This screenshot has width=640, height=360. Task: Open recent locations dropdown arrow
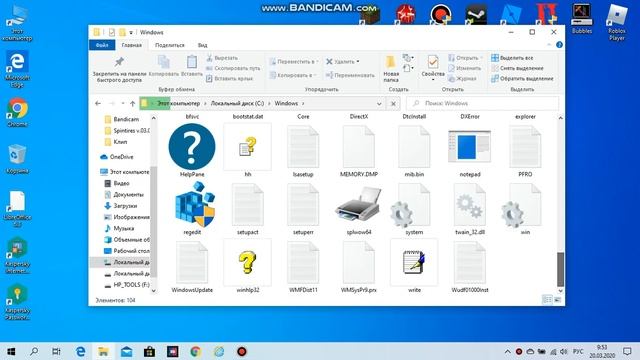pyautogui.click(x=123, y=104)
